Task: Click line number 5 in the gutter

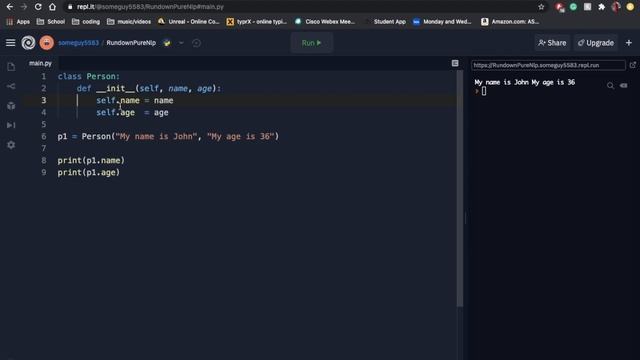Action: (44, 124)
